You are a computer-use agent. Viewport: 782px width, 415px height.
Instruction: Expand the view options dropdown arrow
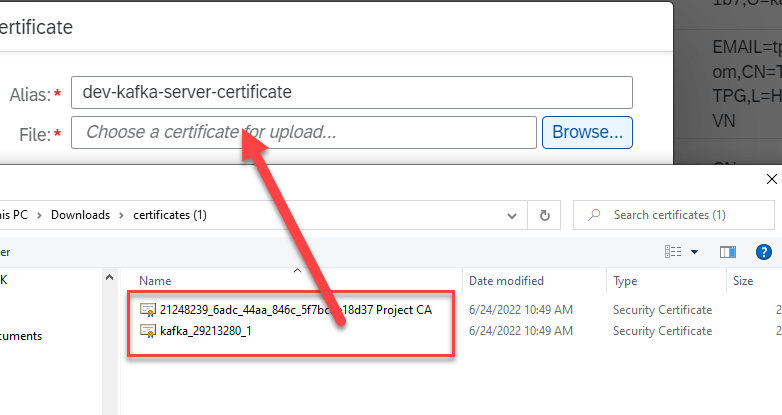pyautogui.click(x=694, y=252)
